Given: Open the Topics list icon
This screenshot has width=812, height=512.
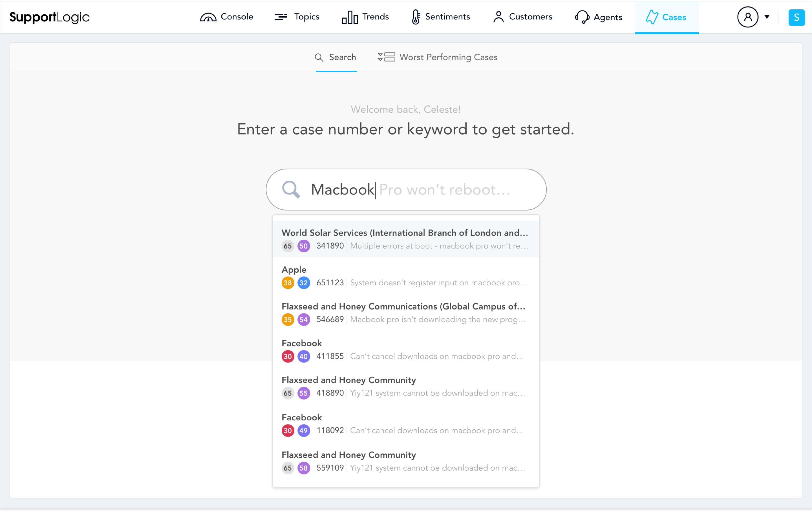Looking at the screenshot, I should tap(281, 17).
